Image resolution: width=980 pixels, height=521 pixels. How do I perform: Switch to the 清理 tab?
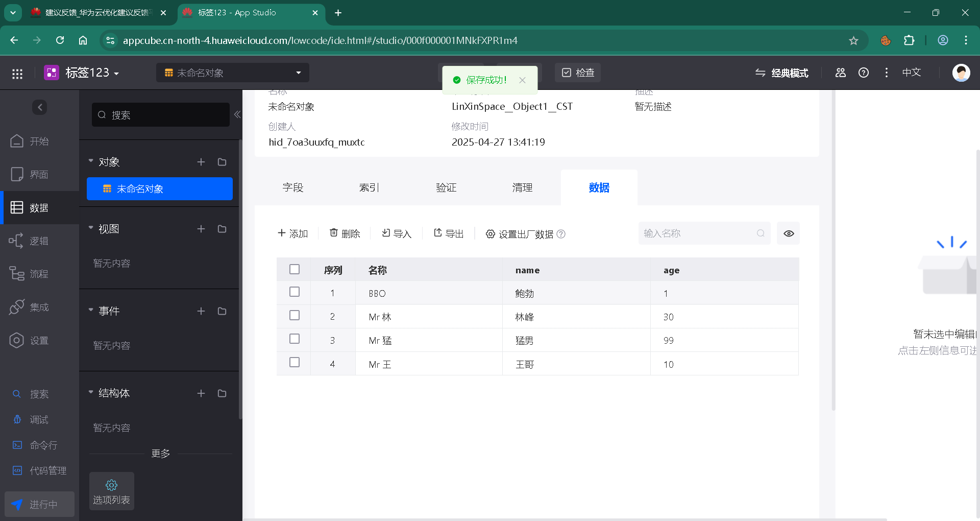[x=522, y=187]
